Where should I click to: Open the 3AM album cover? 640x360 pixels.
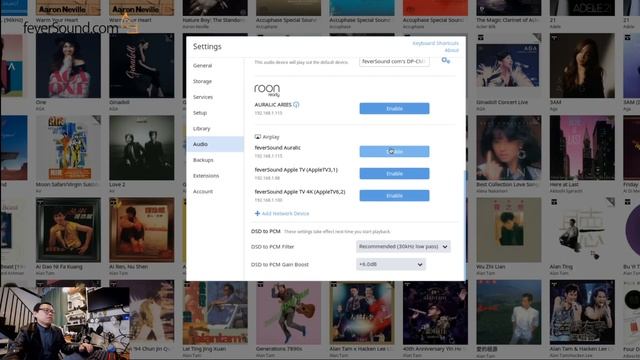tap(582, 65)
